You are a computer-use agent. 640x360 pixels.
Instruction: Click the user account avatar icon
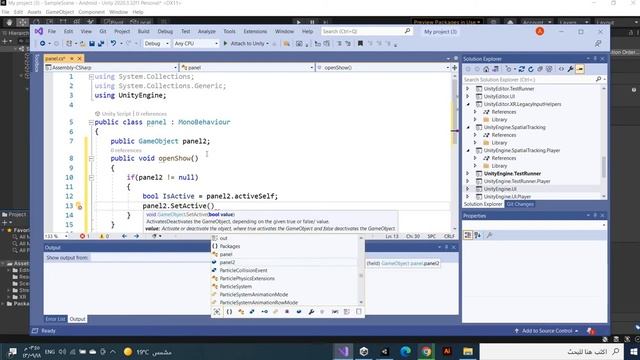point(540,31)
